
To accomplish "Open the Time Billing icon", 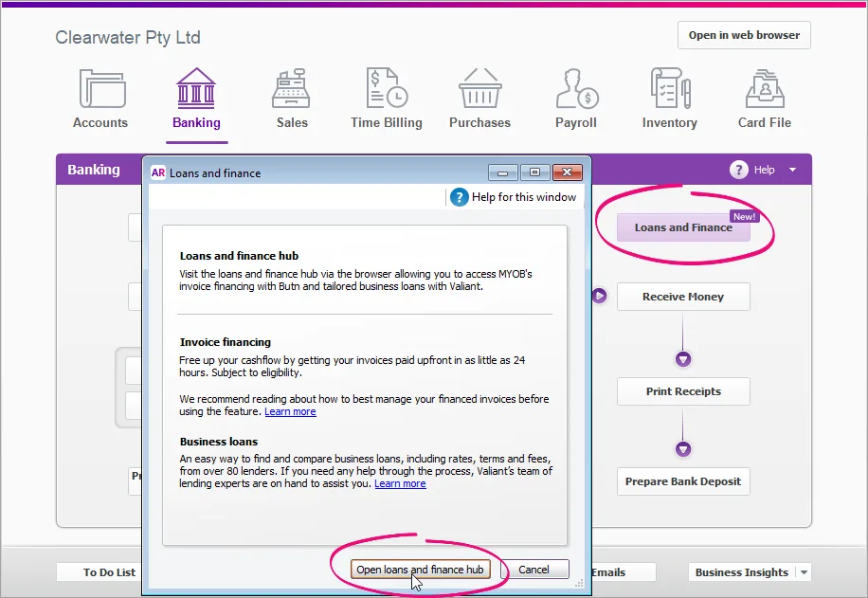I will click(387, 88).
